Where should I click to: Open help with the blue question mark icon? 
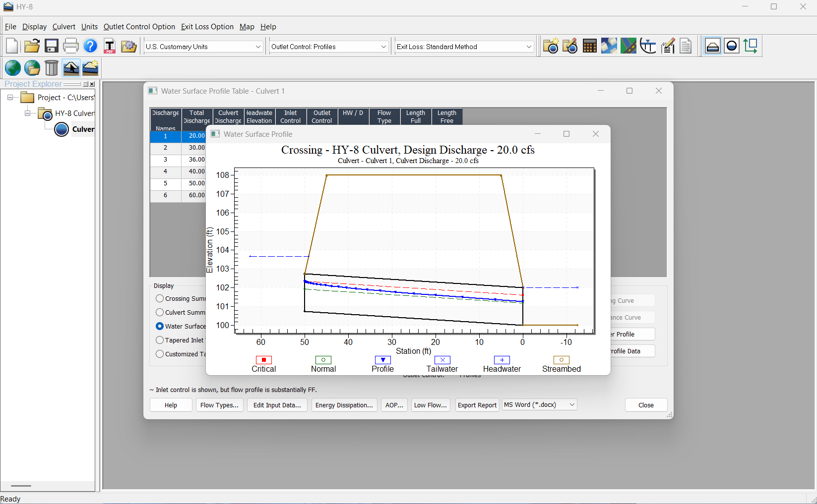(x=90, y=46)
